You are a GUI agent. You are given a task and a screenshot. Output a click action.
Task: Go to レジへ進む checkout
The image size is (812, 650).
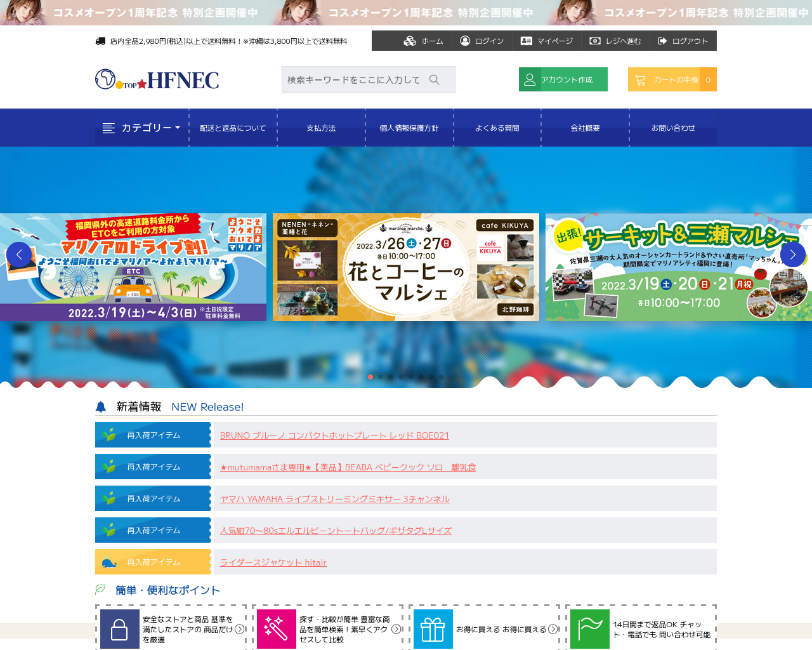pyautogui.click(x=615, y=41)
